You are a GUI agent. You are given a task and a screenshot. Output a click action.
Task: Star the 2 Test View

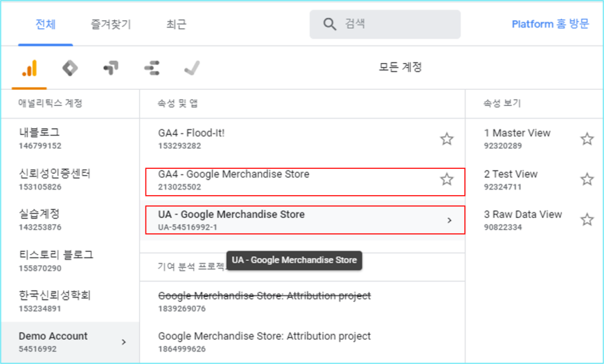click(x=587, y=179)
